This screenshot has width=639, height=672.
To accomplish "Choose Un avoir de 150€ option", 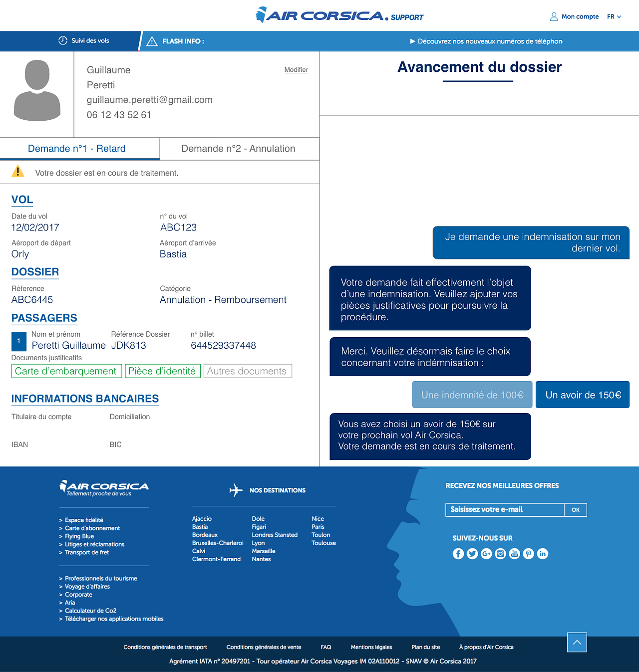I will coord(583,395).
